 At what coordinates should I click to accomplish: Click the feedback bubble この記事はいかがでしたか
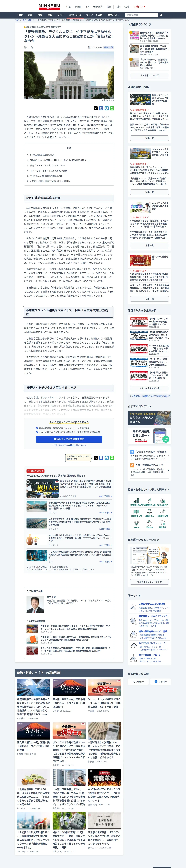[78, 458]
